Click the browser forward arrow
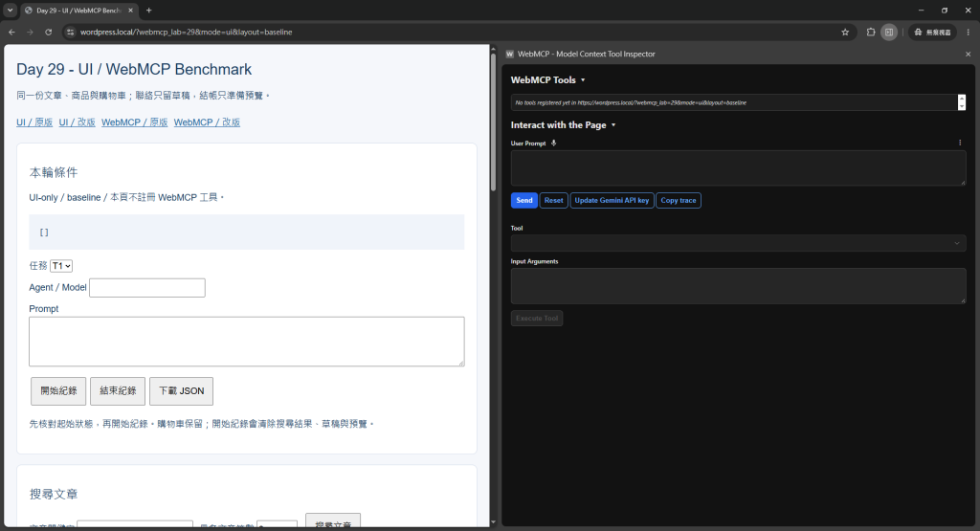Screen dimensions: 980x531 (30, 32)
